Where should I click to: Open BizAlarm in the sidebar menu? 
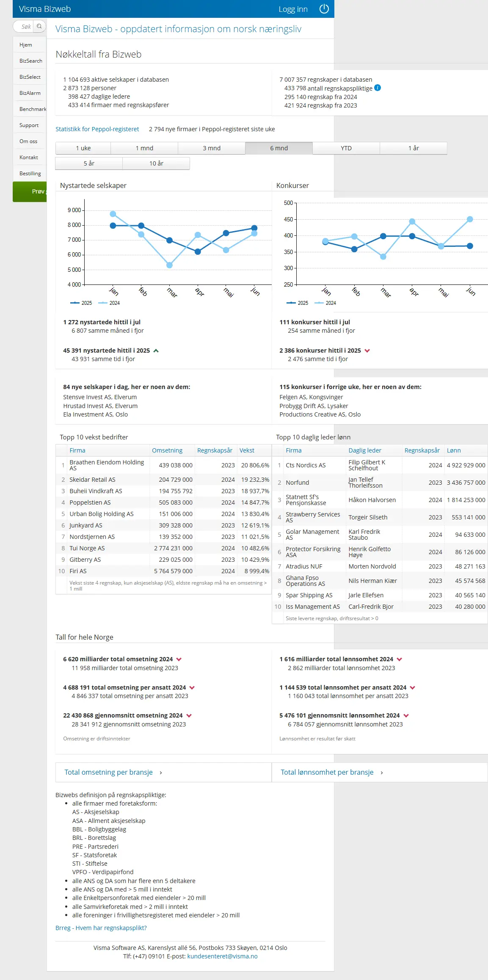(30, 93)
